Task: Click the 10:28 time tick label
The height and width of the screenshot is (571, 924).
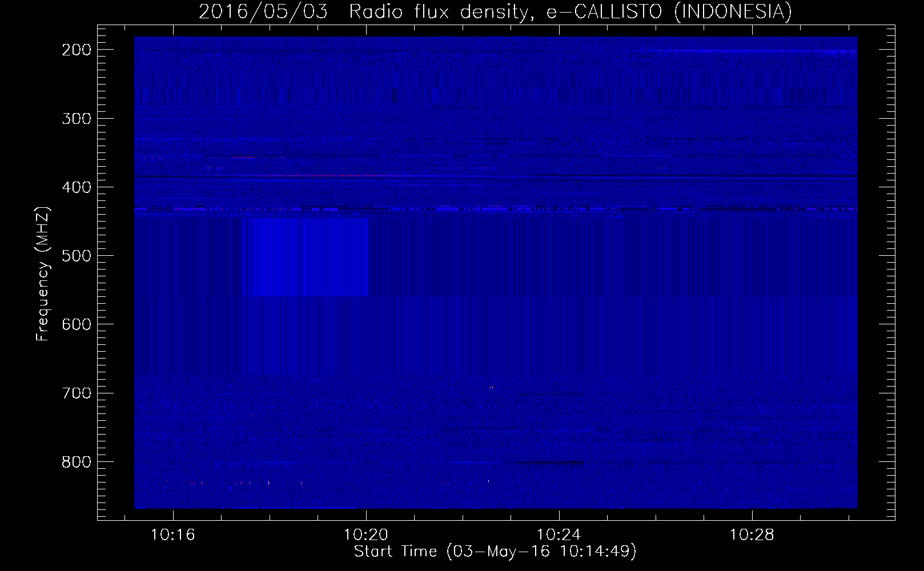Action: tap(752, 535)
